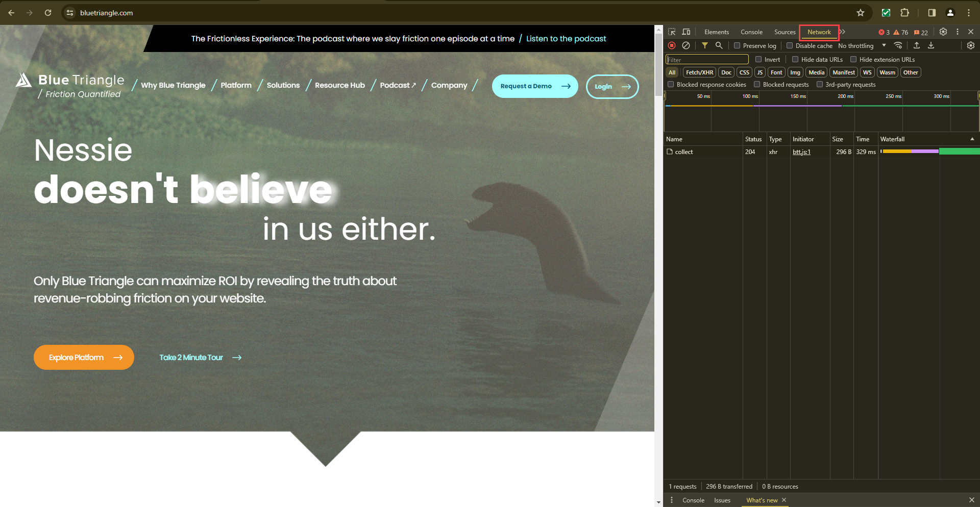The image size is (980, 507).
Task: Open the network search magnifier
Action: [x=719, y=45]
